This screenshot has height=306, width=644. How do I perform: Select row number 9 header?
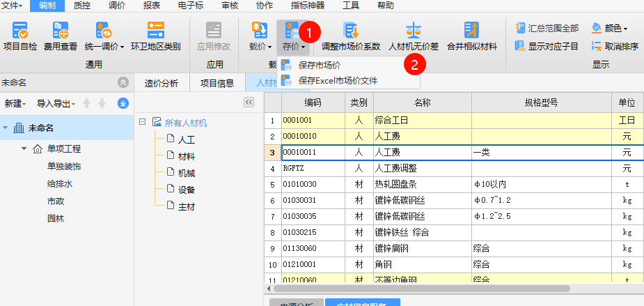tap(272, 248)
